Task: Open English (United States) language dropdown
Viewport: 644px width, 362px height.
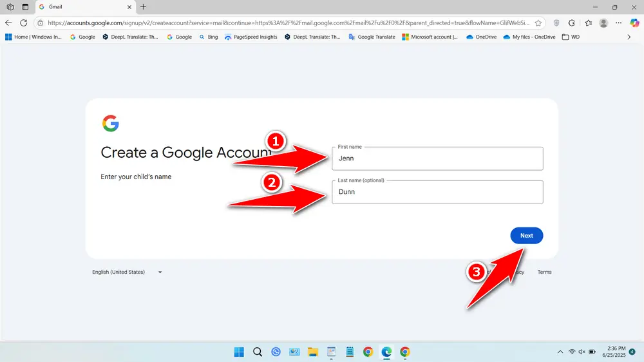Action: tap(127, 272)
